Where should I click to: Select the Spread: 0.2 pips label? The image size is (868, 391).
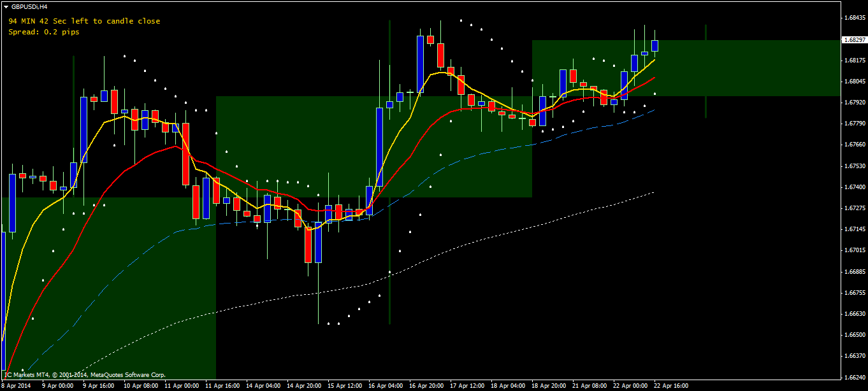click(x=44, y=32)
